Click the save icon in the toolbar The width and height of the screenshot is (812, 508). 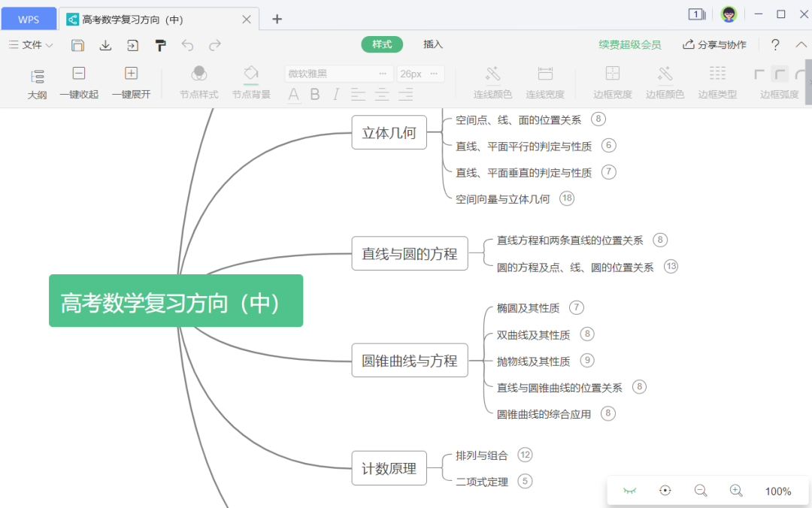(x=77, y=45)
